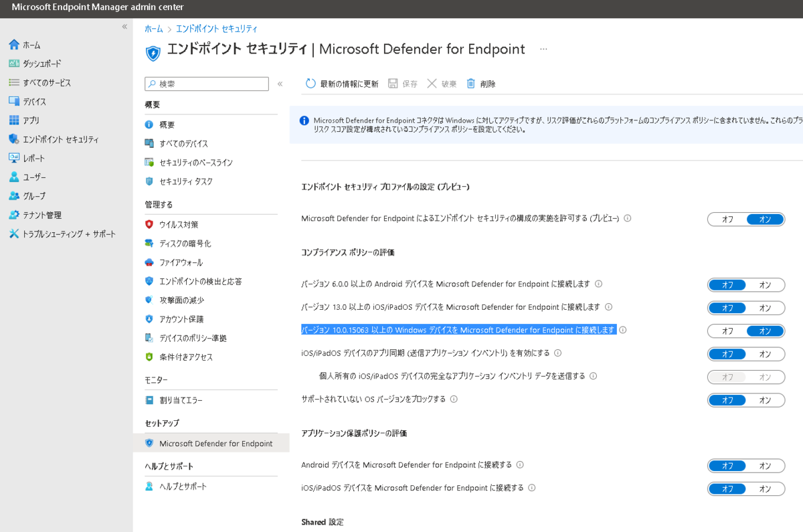The height and width of the screenshot is (532, 803).
Task: Click the info icon in the blue banner
Action: click(x=304, y=120)
